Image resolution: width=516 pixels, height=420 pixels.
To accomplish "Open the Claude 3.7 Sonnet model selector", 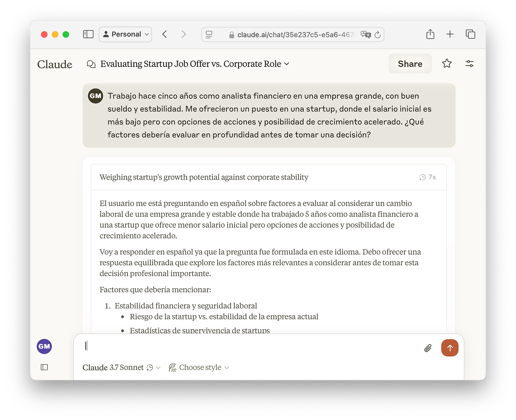I will coord(122,368).
